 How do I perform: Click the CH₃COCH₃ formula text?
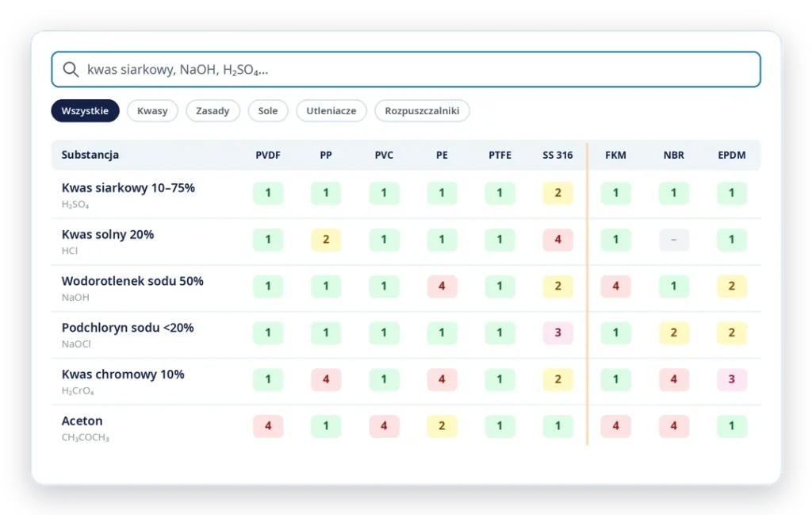coord(86,438)
